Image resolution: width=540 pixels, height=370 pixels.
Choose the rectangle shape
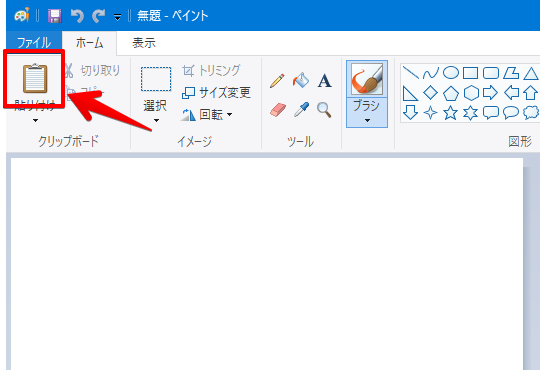[x=470, y=73]
